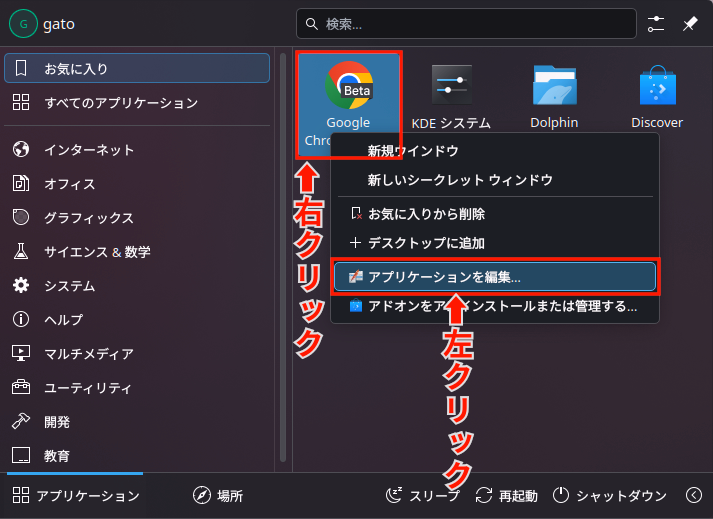The width and height of the screenshot is (713, 519).
Task: Click the gato user avatar
Action: (23, 24)
